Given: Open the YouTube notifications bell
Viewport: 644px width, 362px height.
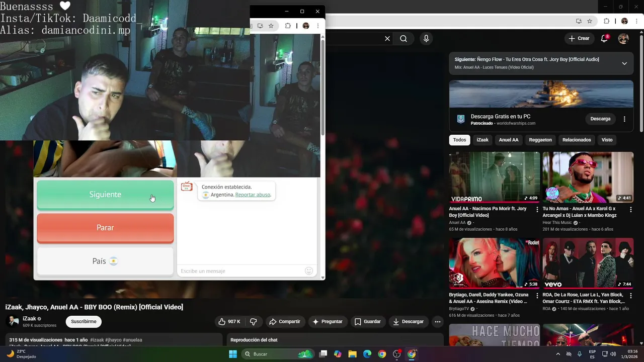Looking at the screenshot, I should coord(605,38).
